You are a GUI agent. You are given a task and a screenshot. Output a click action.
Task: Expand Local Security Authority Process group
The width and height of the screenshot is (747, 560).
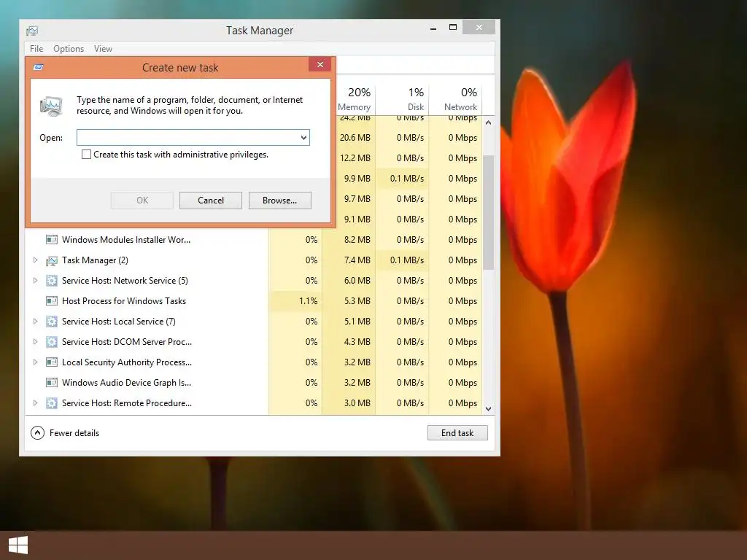click(x=35, y=362)
